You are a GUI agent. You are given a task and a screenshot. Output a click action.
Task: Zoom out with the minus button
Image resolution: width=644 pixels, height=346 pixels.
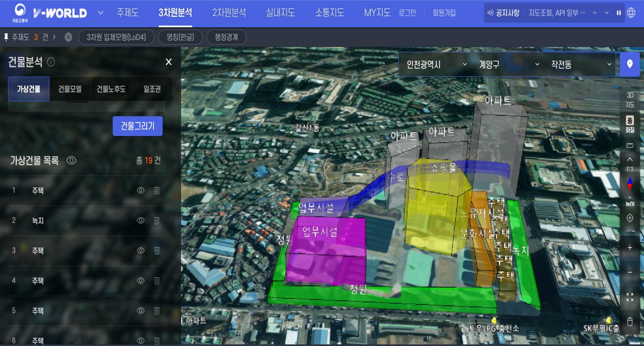630,272
